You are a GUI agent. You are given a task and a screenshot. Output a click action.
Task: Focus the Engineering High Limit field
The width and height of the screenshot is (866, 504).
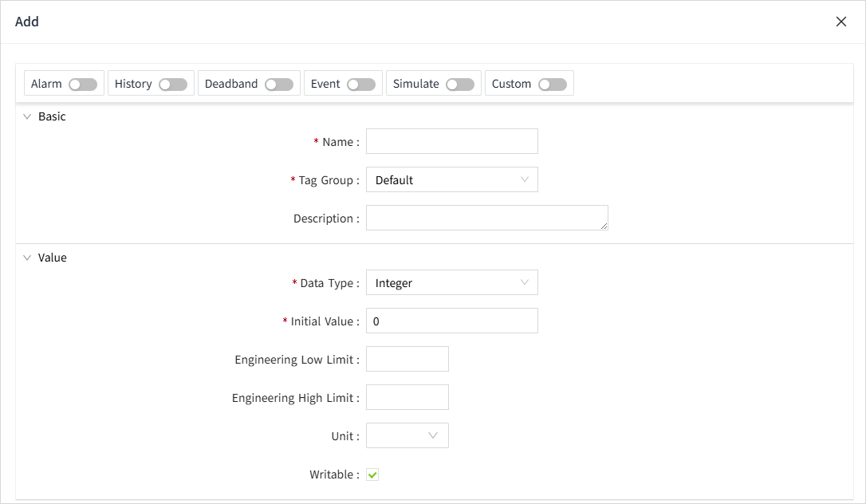407,397
